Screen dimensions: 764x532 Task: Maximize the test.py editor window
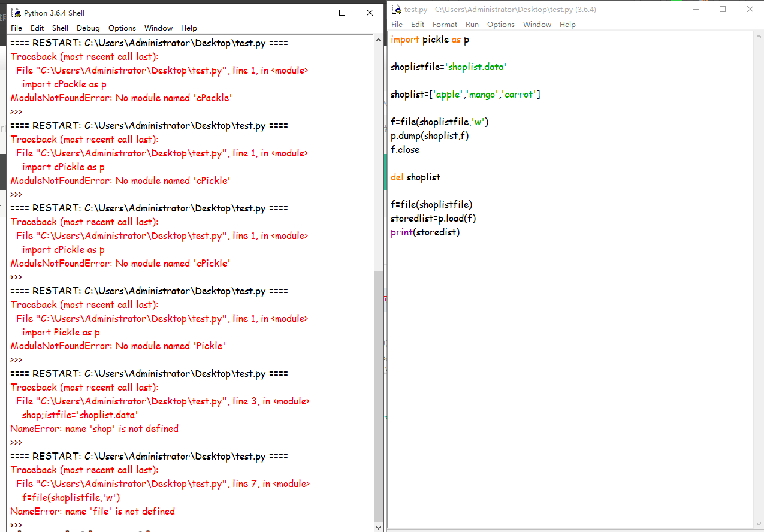(x=723, y=9)
